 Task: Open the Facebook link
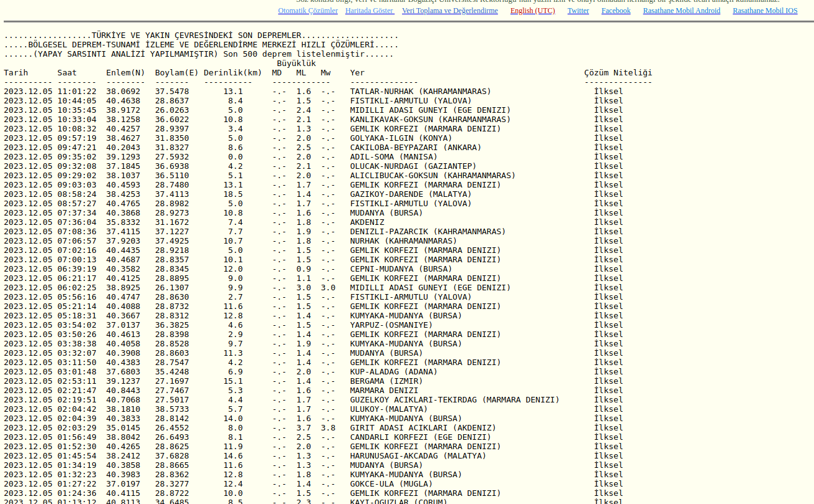616,11
